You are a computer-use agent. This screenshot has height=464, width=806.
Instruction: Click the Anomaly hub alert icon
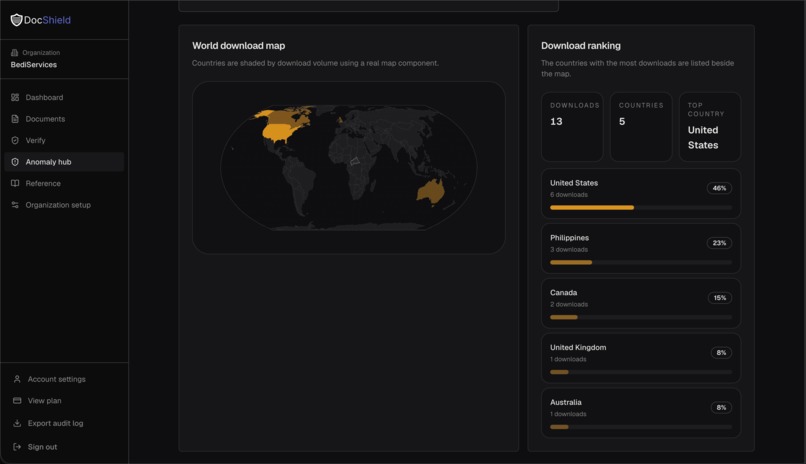15,162
